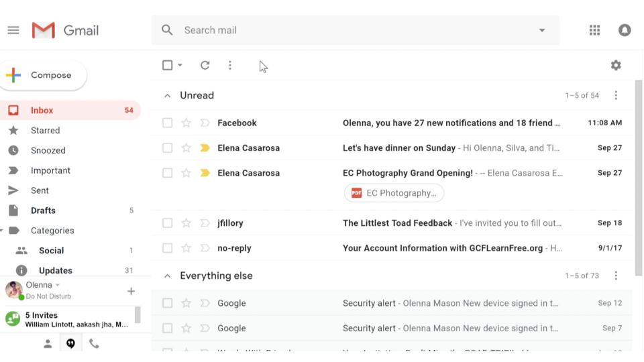
Task: Open the settings gear
Action: tap(615, 65)
